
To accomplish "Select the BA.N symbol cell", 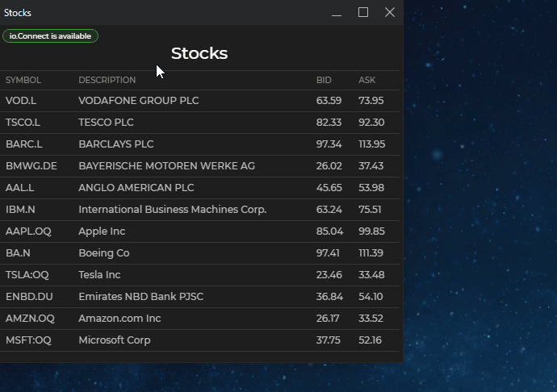I will click(x=18, y=252).
